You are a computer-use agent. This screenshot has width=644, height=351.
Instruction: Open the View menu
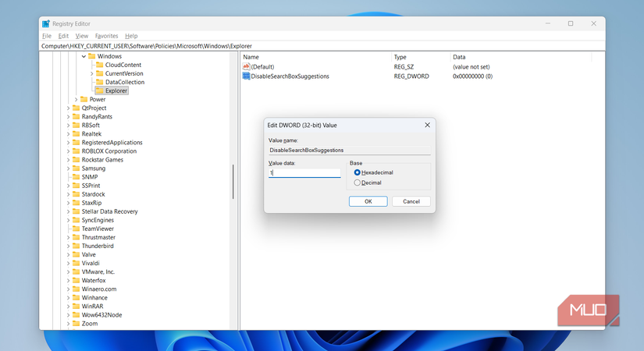pyautogui.click(x=82, y=36)
